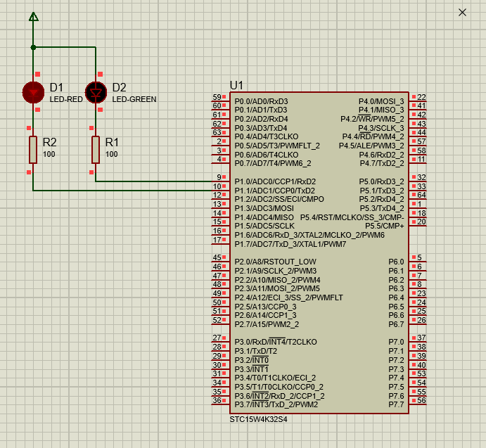This screenshot has width=486, height=448.
Task: Click the D2 reference label
Action: (119, 87)
